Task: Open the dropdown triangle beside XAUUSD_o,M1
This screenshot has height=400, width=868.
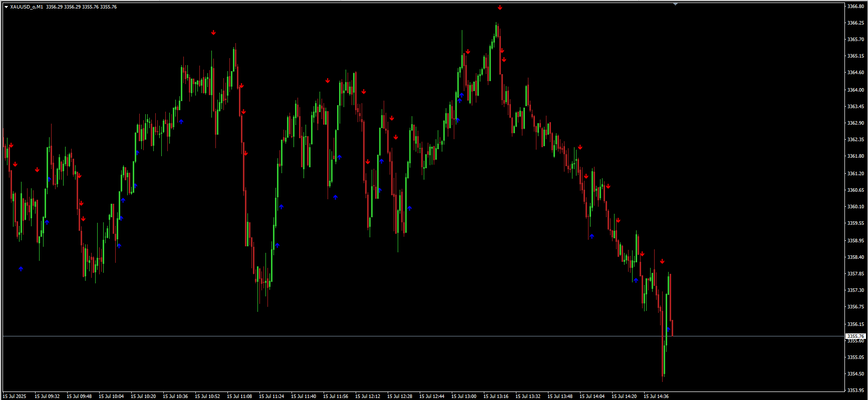Action: point(6,7)
